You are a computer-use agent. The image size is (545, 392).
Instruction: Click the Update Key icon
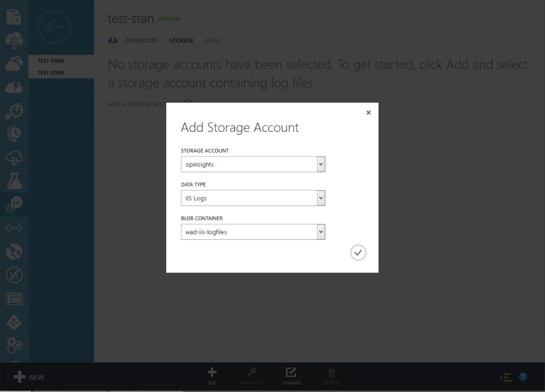pyautogui.click(x=252, y=373)
